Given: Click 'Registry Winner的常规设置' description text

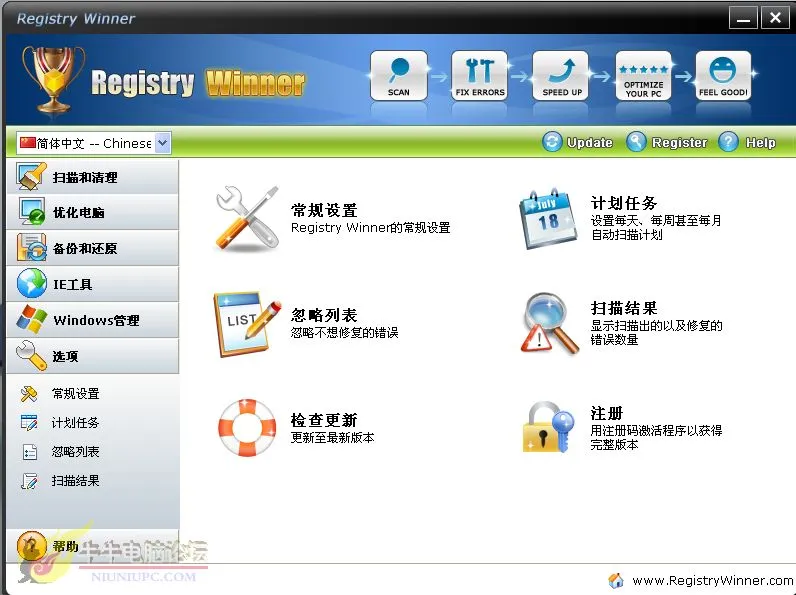Looking at the screenshot, I should point(371,228).
